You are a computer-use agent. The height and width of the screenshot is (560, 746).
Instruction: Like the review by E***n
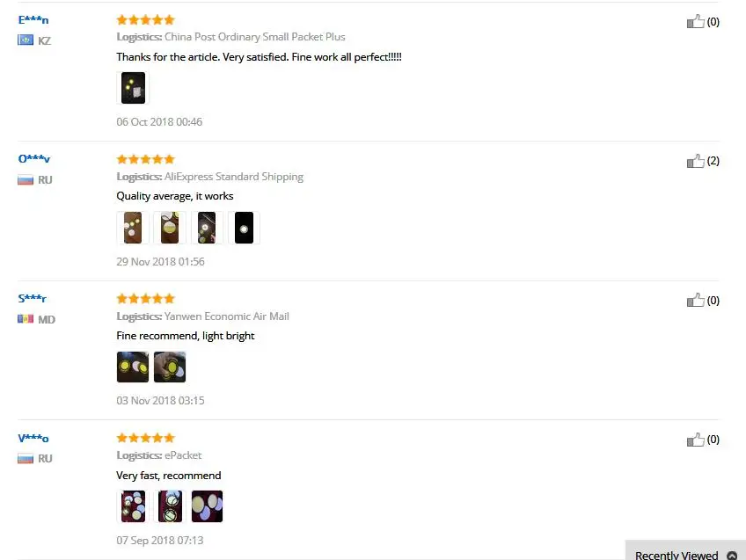point(696,21)
